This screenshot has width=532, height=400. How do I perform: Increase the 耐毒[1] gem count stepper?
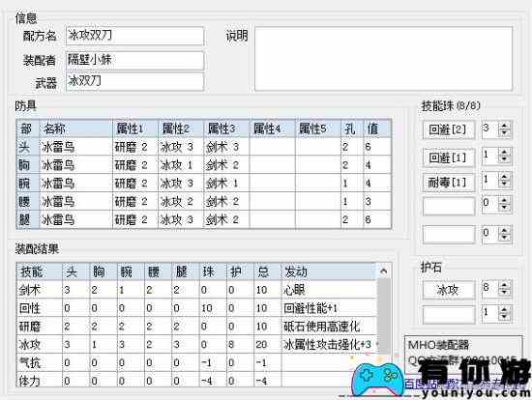(504, 177)
